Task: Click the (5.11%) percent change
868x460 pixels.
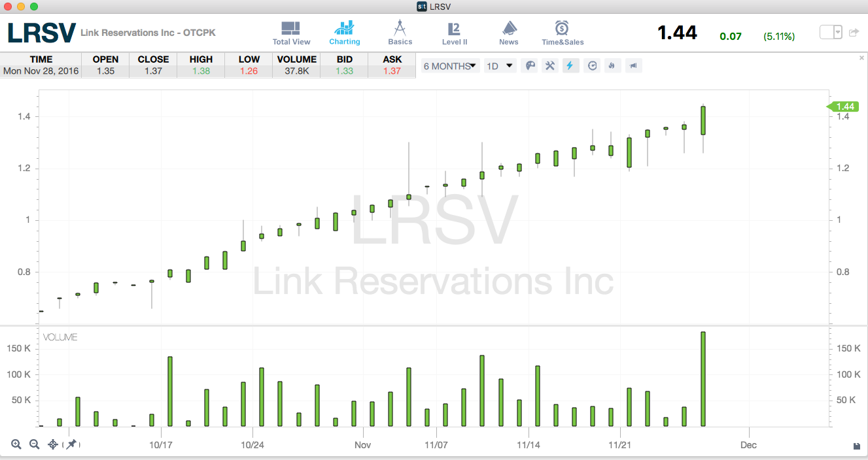Action: (779, 37)
